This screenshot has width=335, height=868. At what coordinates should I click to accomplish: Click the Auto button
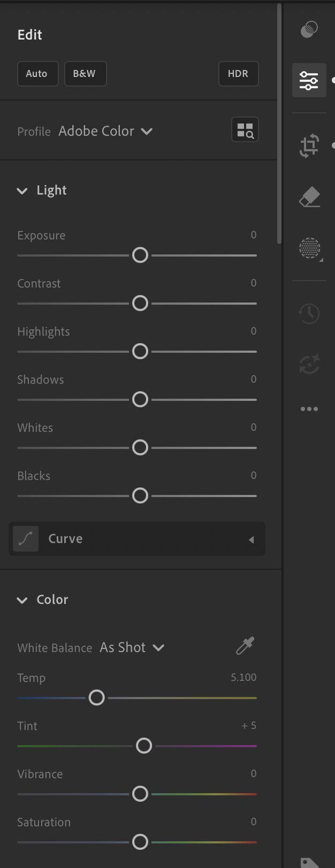click(x=37, y=74)
